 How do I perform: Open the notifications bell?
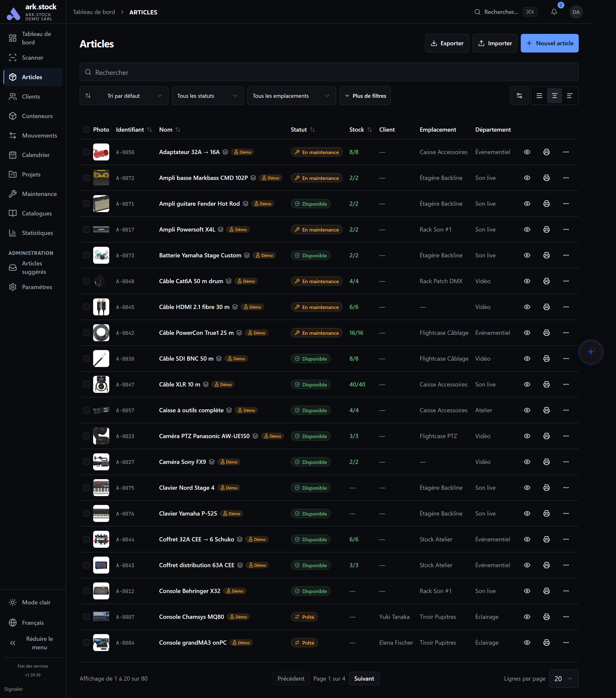(554, 12)
